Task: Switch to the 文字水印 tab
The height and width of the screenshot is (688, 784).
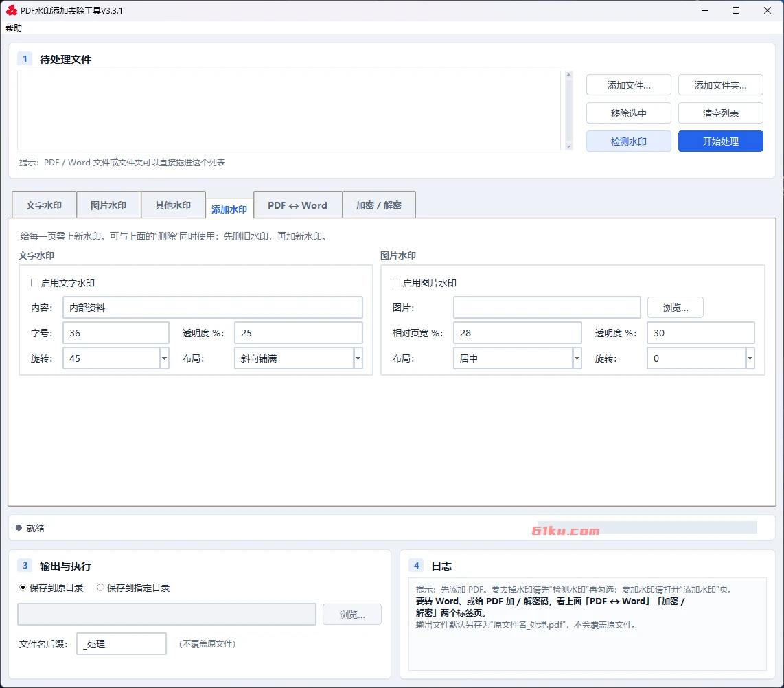Action: coord(44,205)
